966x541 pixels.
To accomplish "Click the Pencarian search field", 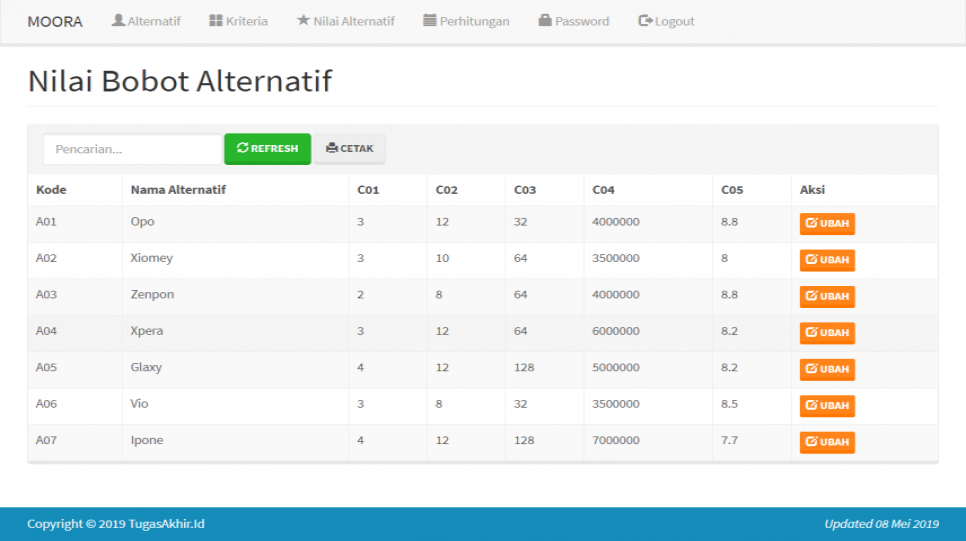I will coord(132,149).
